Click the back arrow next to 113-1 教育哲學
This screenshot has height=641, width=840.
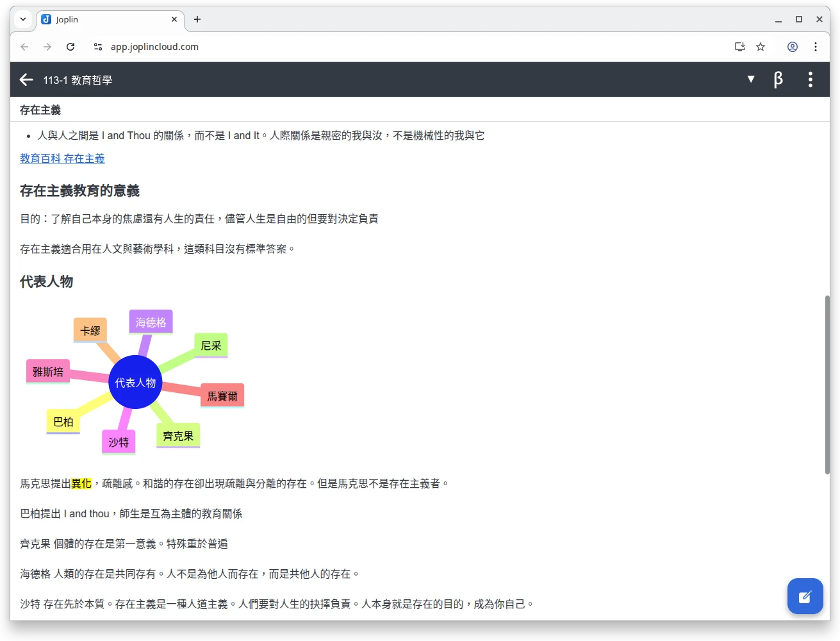[x=26, y=79]
